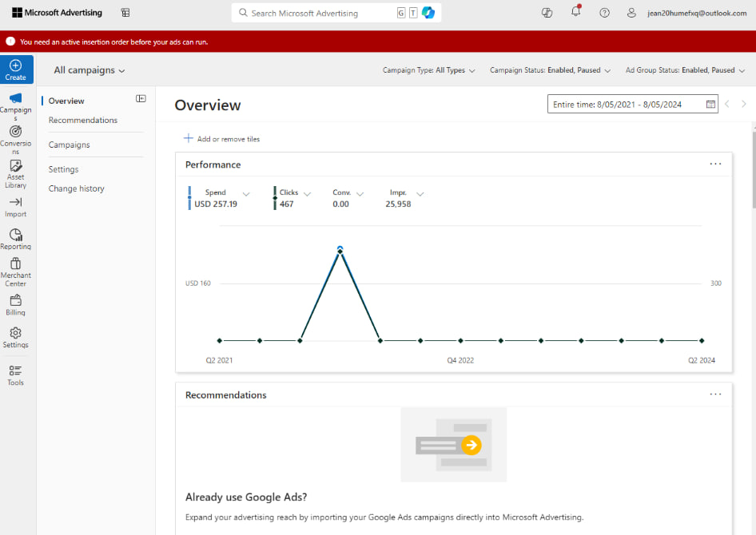This screenshot has height=535, width=756.
Task: Go to the next date range arrow
Action: 744,104
